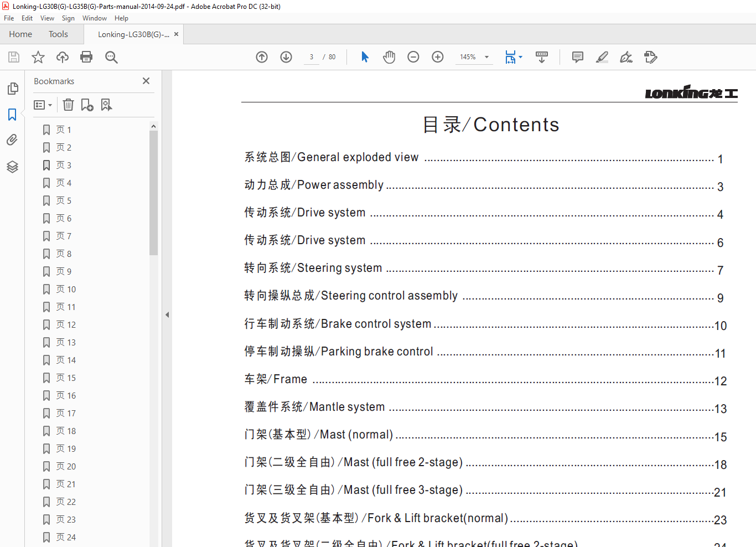Open page thumbnails panel

tap(12, 89)
